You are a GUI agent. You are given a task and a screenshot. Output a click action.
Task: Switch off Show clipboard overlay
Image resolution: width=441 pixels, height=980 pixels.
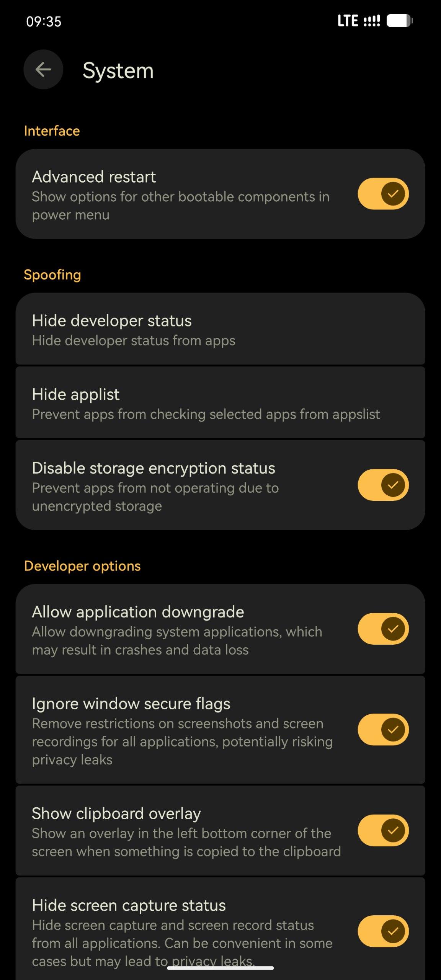(x=383, y=830)
